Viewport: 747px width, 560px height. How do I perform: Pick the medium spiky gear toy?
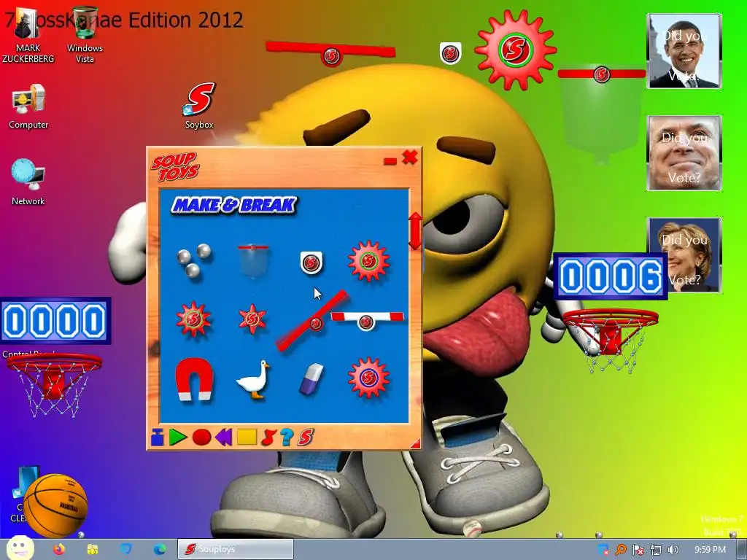tap(193, 319)
